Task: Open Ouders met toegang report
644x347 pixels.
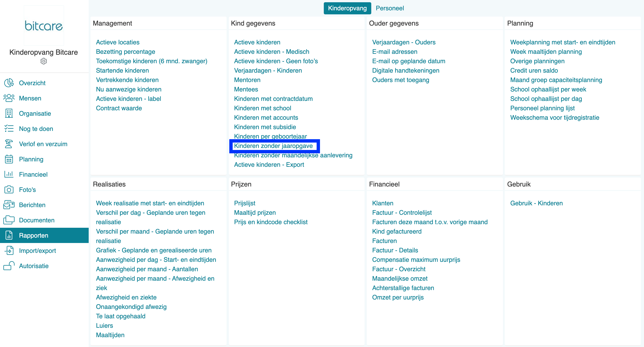Action: 401,80
